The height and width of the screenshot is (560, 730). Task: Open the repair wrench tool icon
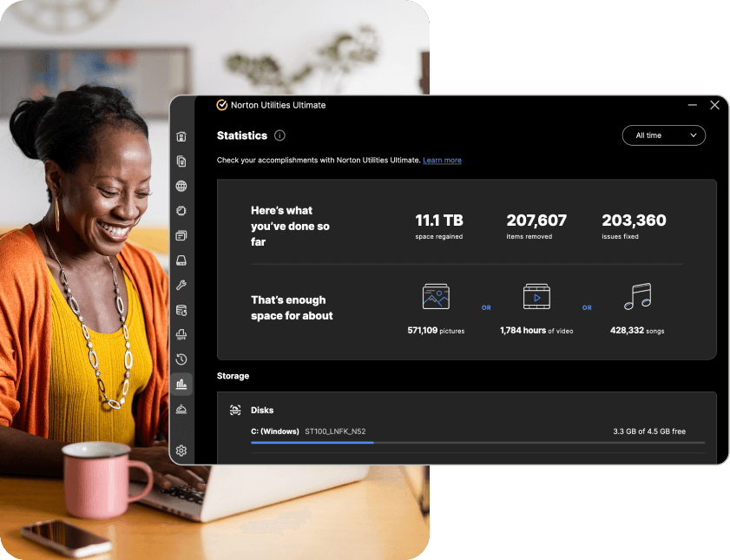coord(181,285)
